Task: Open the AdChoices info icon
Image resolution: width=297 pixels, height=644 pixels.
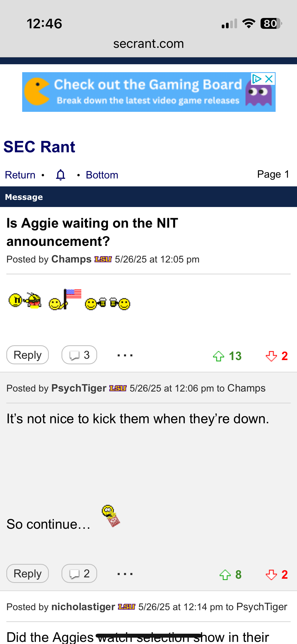Action: coord(257,79)
